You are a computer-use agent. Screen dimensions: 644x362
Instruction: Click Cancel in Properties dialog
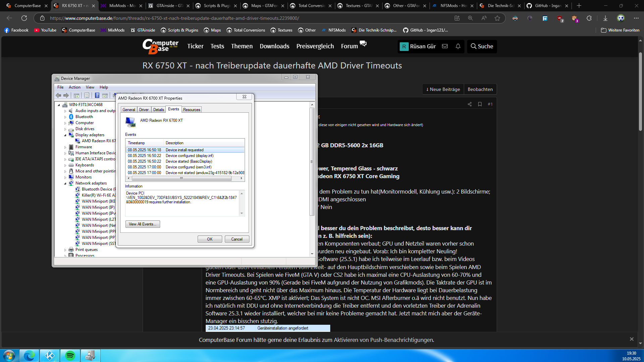[237, 239]
